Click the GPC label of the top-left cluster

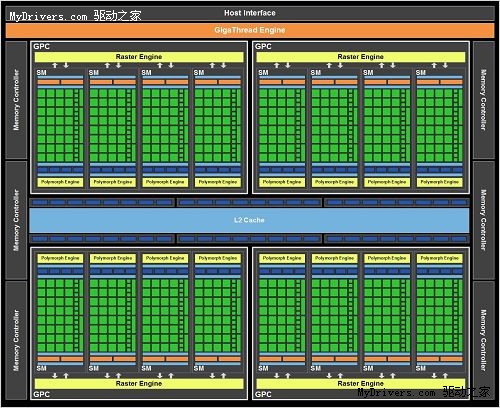42,47
